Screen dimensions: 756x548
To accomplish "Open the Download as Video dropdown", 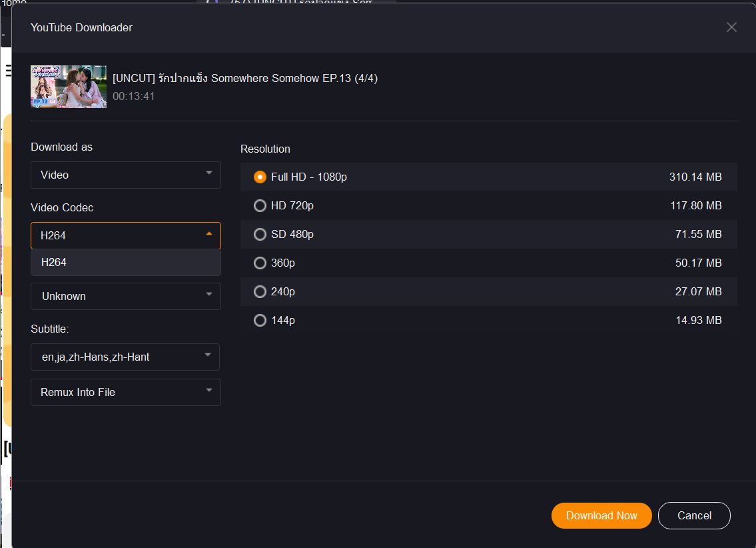I will click(x=125, y=175).
